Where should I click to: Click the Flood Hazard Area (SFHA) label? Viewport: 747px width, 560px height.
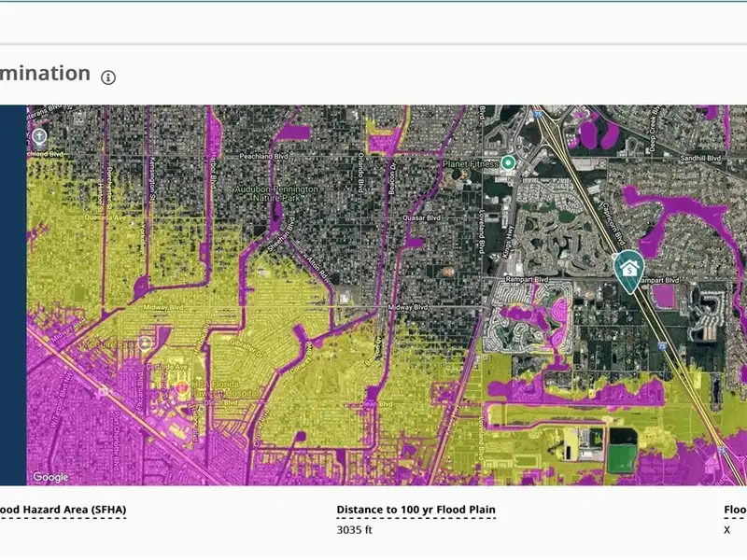tap(63, 511)
